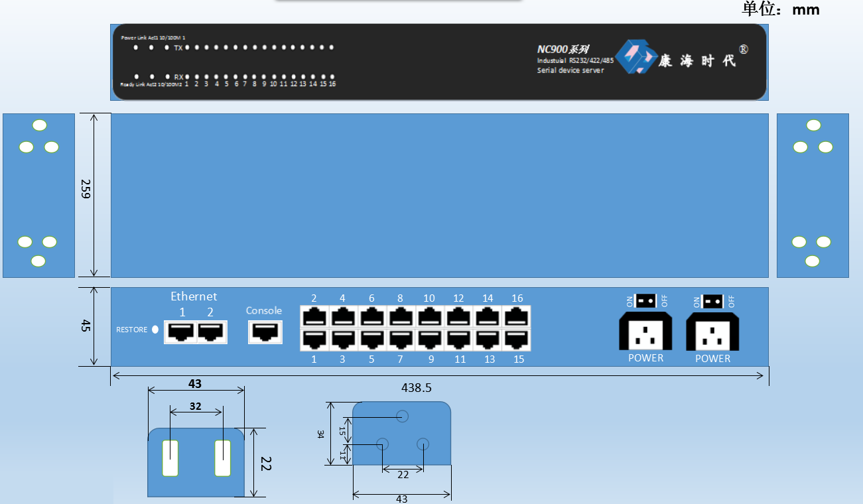Toggle the left ON/OFF power switch
The image size is (863, 504).
(x=645, y=301)
